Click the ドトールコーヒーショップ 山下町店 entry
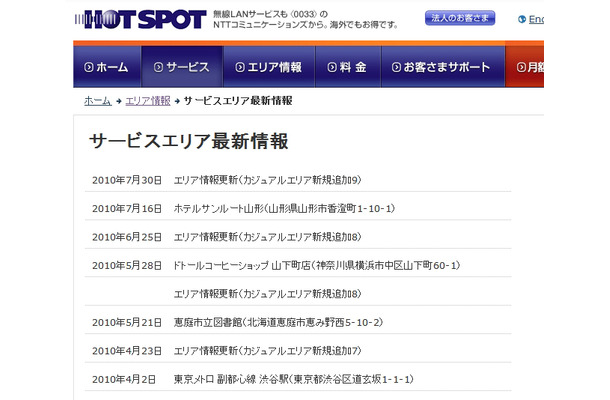610x400 pixels. tap(317, 265)
